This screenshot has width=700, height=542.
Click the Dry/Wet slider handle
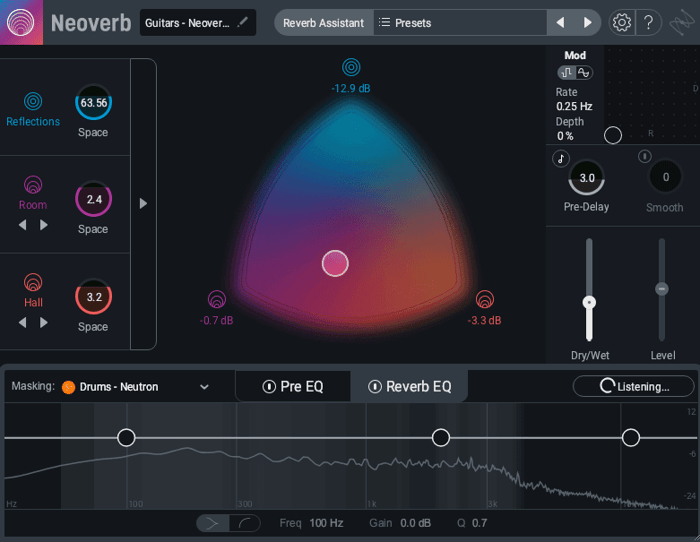[589, 303]
